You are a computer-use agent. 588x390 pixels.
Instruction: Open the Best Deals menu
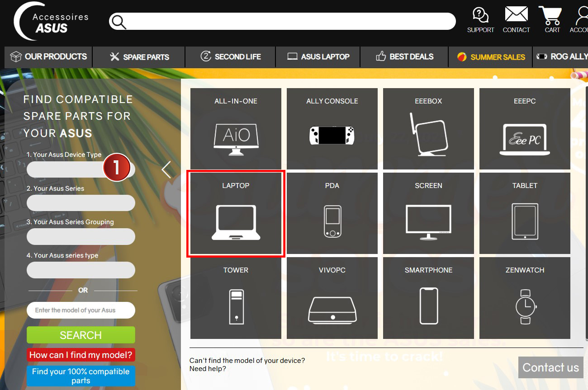pyautogui.click(x=404, y=57)
